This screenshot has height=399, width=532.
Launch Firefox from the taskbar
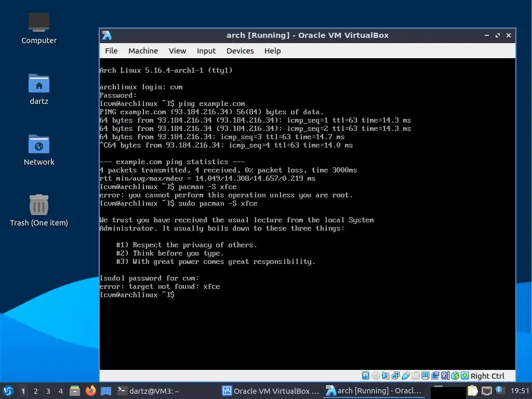click(90, 391)
